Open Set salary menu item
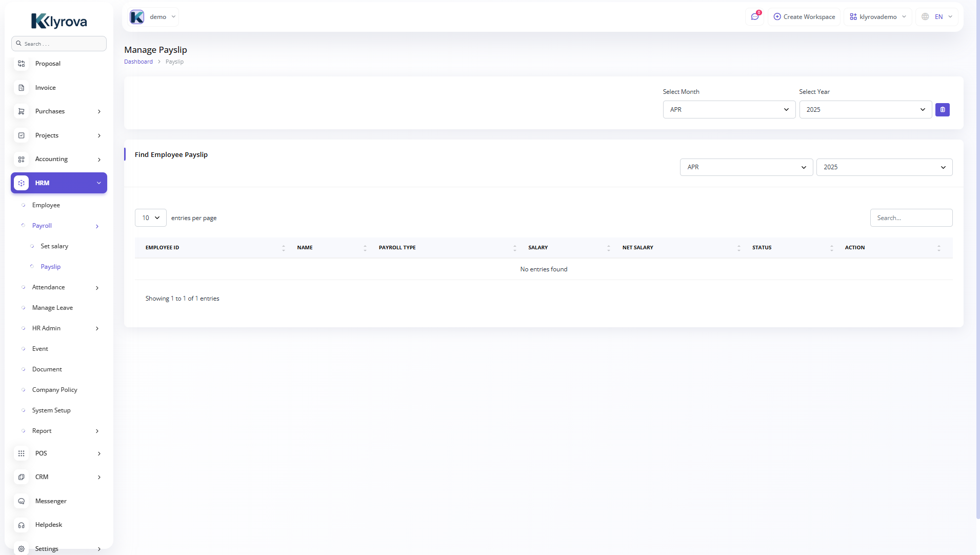This screenshot has height=555, width=980. 54,246
